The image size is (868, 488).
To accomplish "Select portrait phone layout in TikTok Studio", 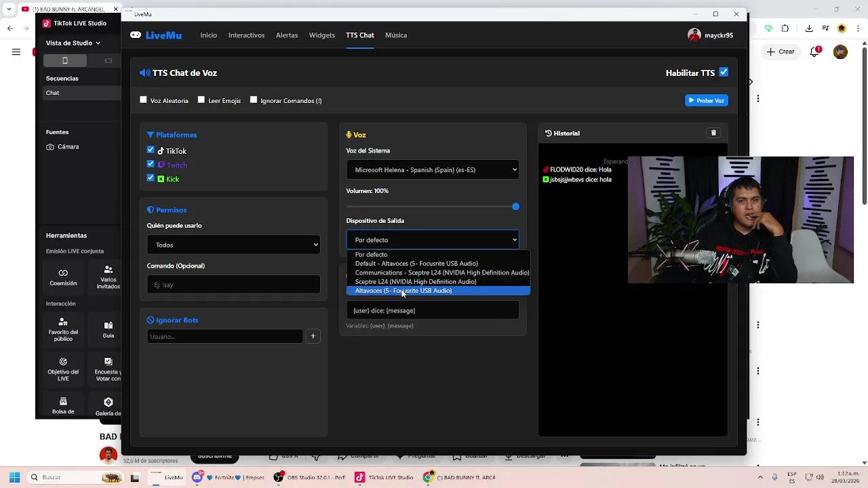I will (x=65, y=60).
